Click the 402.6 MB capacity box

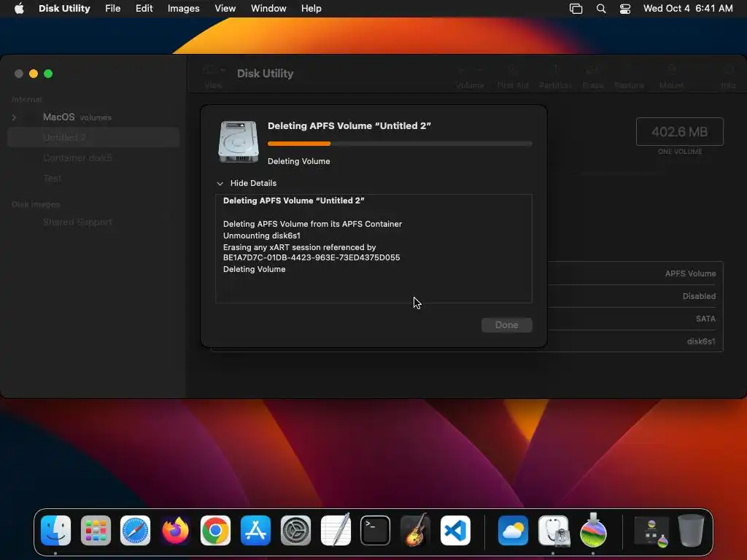(x=679, y=131)
